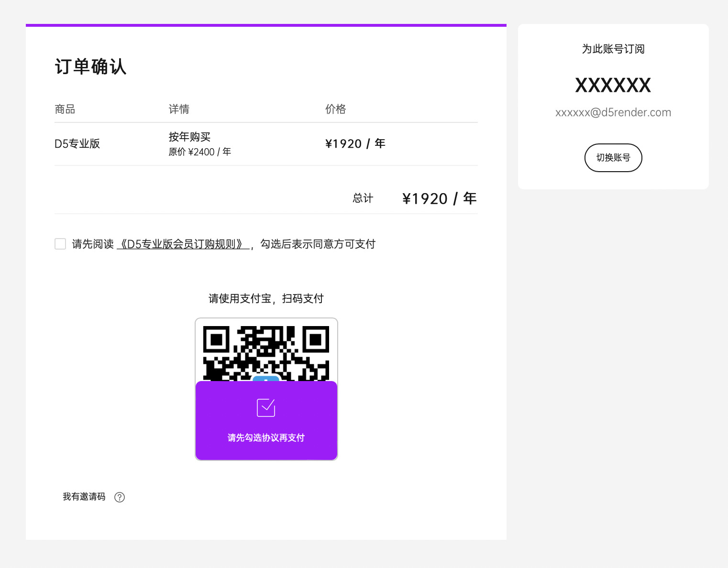Click the 我有邀请码 link

pos(84,497)
